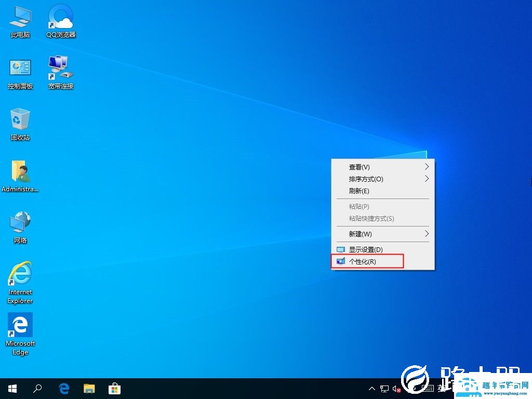
Task: Open 控制面板 from the desktop
Action: [20, 70]
